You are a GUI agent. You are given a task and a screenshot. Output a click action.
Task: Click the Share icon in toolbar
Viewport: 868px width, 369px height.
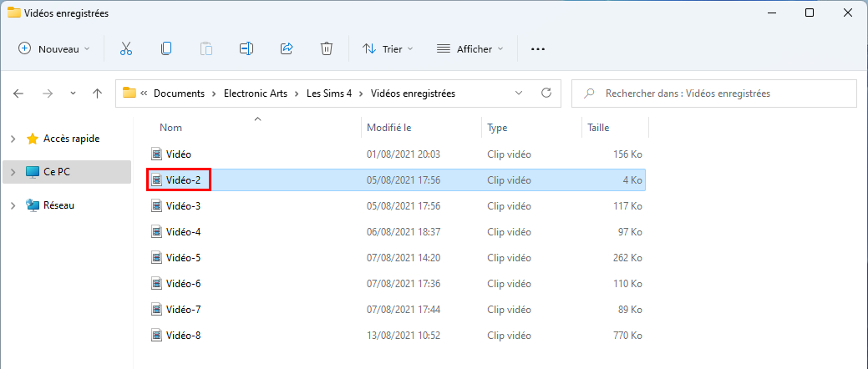287,48
